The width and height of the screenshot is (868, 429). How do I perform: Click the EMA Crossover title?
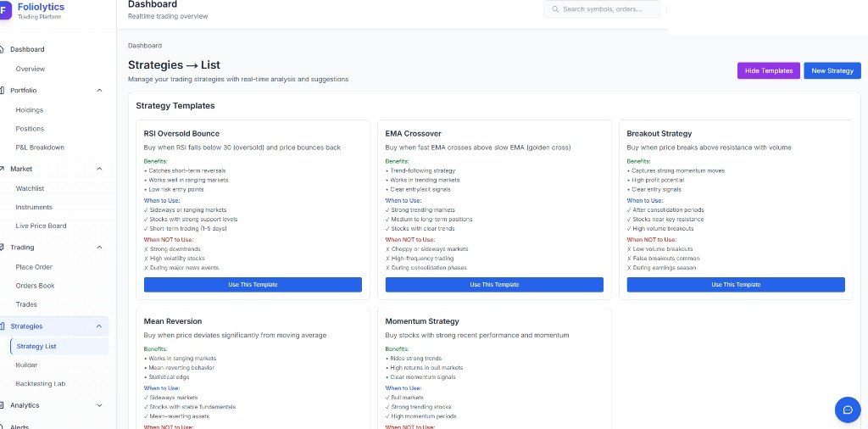[414, 134]
